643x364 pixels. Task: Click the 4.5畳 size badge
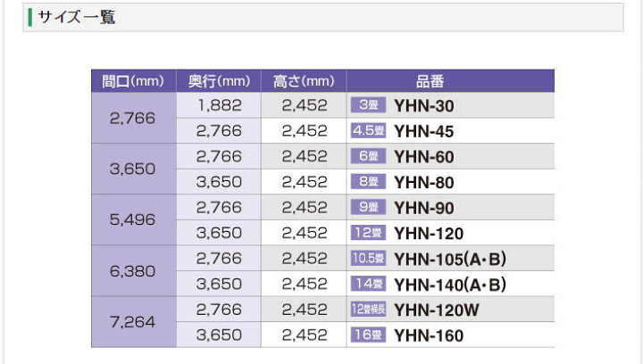click(368, 130)
